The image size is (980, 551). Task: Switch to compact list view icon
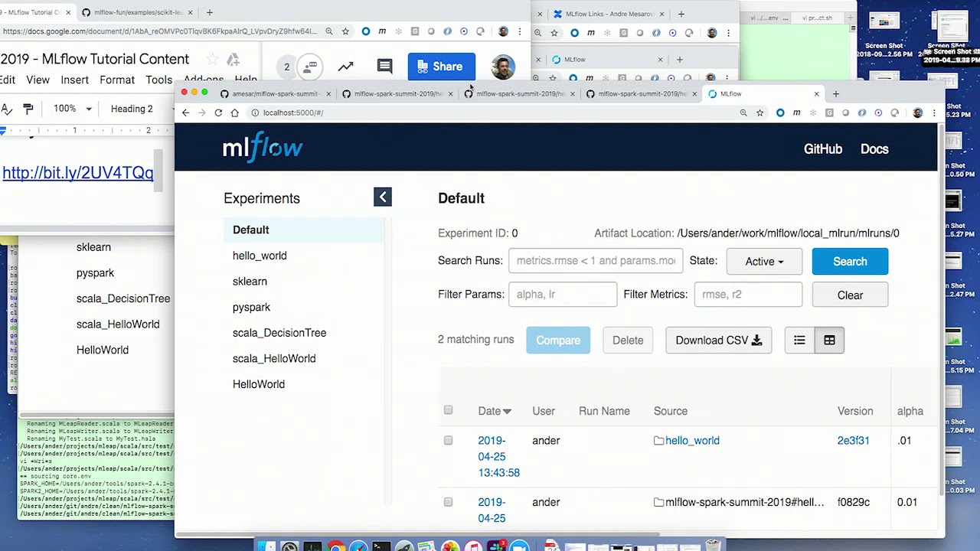[x=799, y=341]
